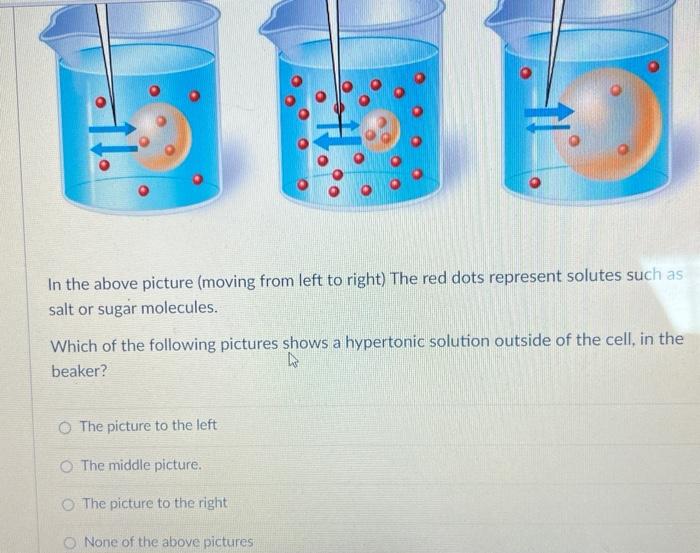Click the middle beaker with many red dots

click(355, 105)
